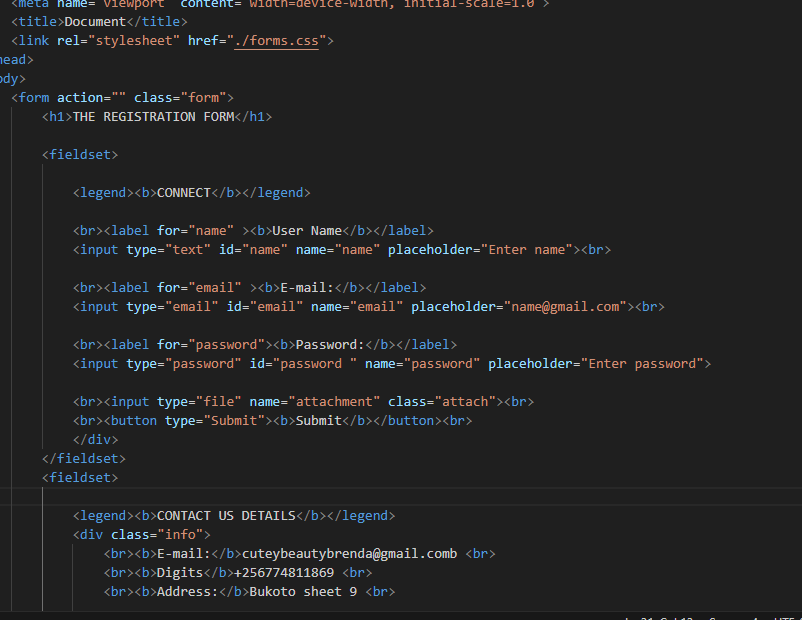Click the "CONTACT US DETAILS" legend text
Viewport: 802px width, 620px height.
[x=226, y=516]
